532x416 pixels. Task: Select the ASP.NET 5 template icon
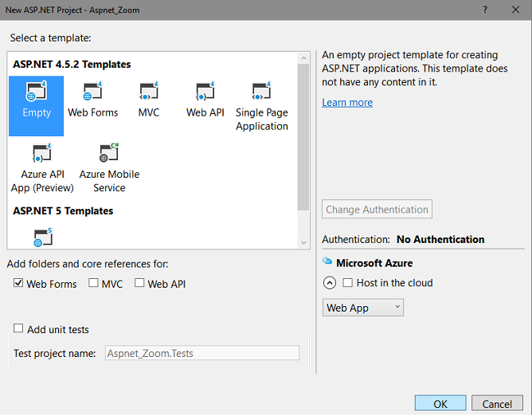click(x=43, y=237)
